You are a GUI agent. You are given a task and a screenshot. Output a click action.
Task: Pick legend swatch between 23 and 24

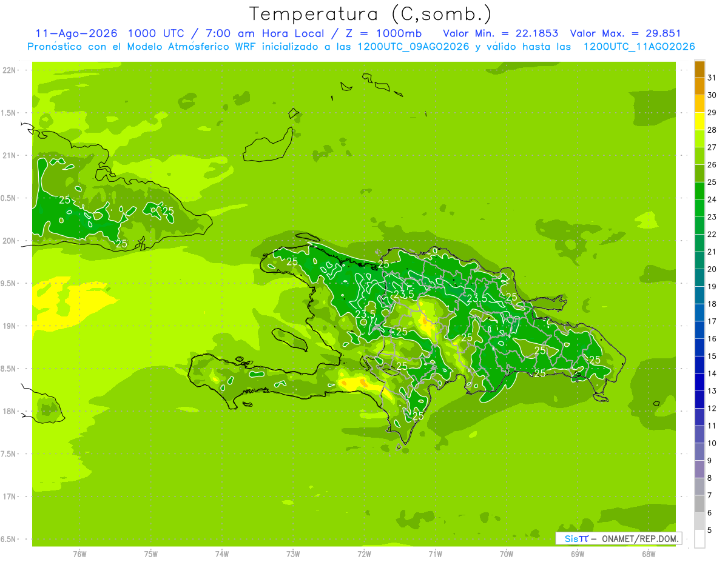tap(699, 209)
